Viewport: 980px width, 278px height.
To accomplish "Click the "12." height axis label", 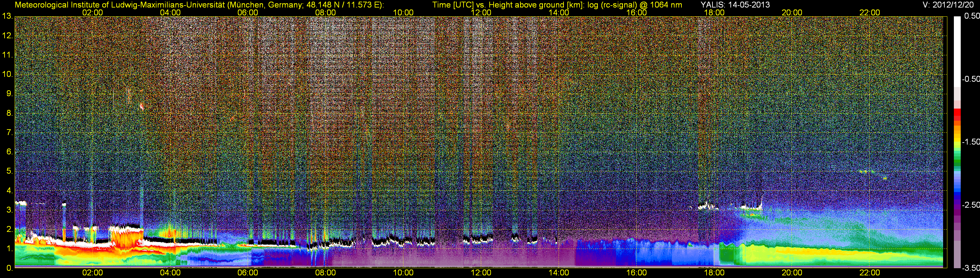I will pyautogui.click(x=7, y=36).
